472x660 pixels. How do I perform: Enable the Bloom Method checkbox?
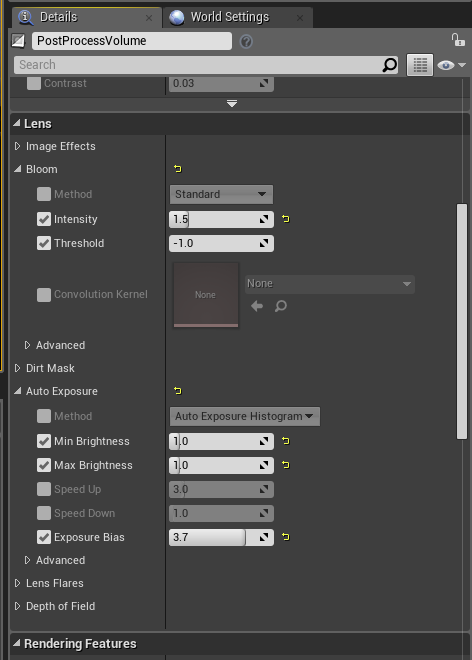tap(44, 194)
